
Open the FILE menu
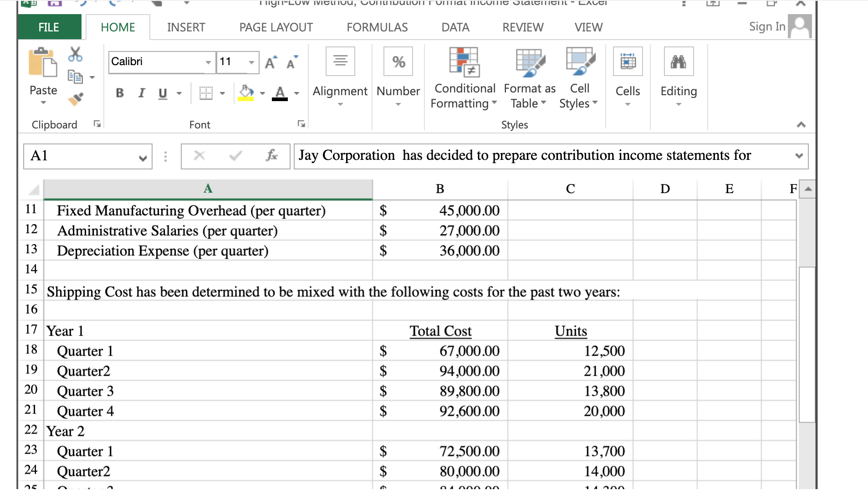point(49,27)
